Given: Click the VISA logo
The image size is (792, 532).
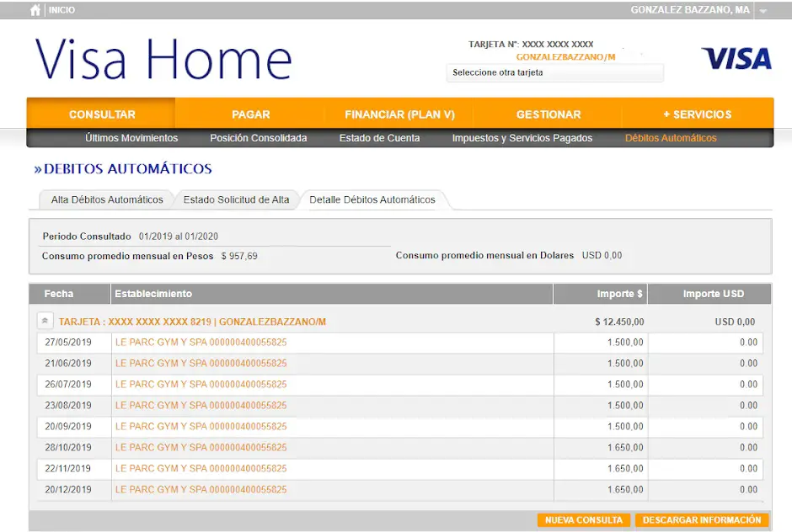Looking at the screenshot, I should point(736,59).
